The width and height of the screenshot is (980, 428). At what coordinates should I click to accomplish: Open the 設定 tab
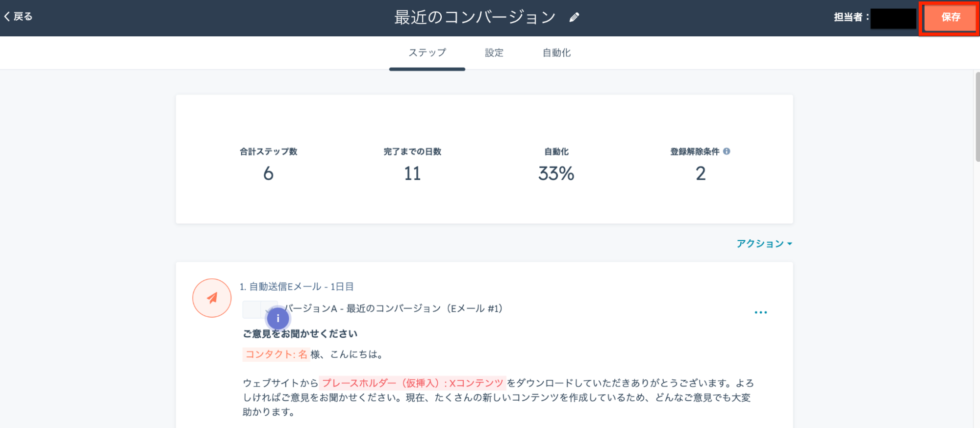pyautogui.click(x=494, y=53)
